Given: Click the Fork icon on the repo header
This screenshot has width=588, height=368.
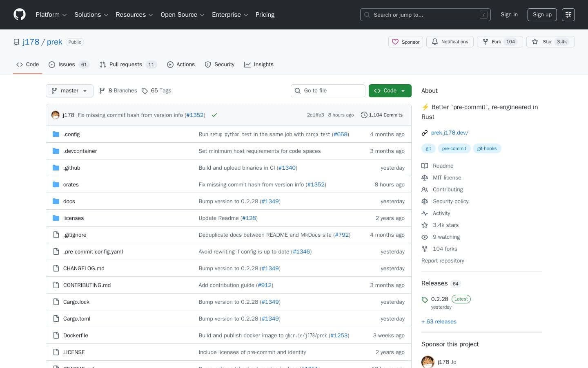Looking at the screenshot, I should click(485, 42).
